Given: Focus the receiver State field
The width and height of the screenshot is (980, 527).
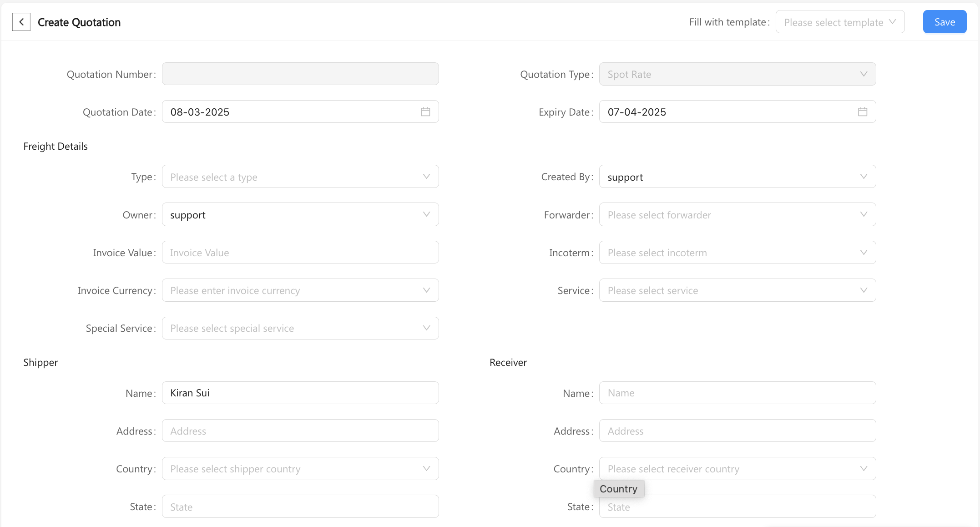Looking at the screenshot, I should [x=738, y=507].
